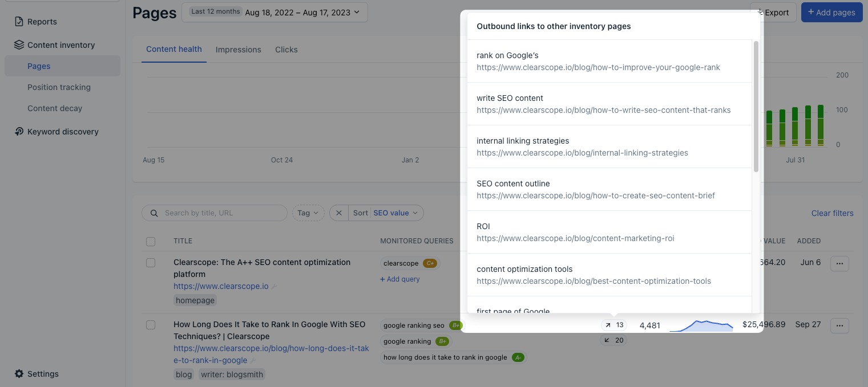Click the google ranking seo query tag

pos(422,325)
